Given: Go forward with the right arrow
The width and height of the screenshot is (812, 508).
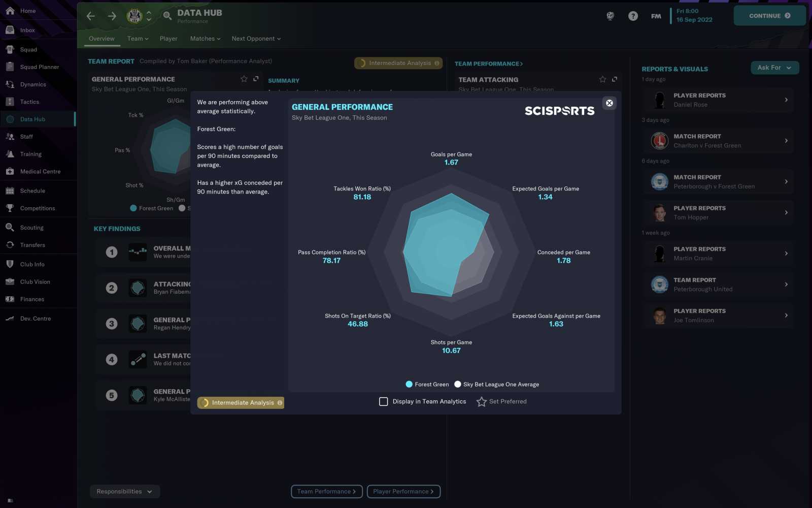Looking at the screenshot, I should [112, 16].
